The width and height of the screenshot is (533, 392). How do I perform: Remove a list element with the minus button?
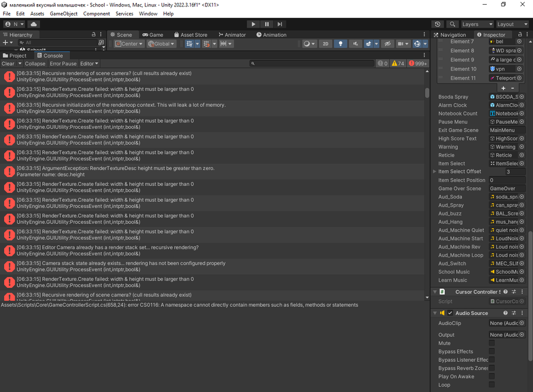[513, 88]
